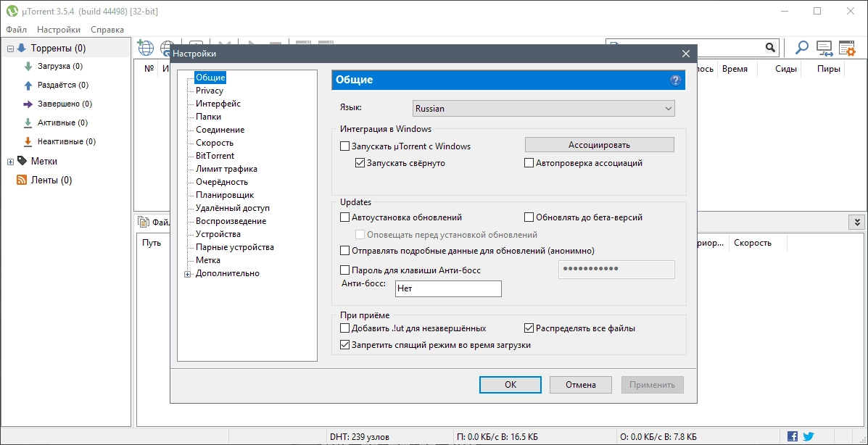Click the purple arrow icon beside Завершено
The height and width of the screenshot is (445, 868).
tap(28, 104)
